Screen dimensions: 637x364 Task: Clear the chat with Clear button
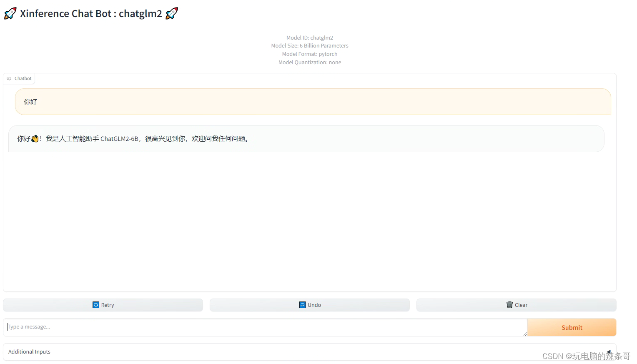click(x=517, y=305)
